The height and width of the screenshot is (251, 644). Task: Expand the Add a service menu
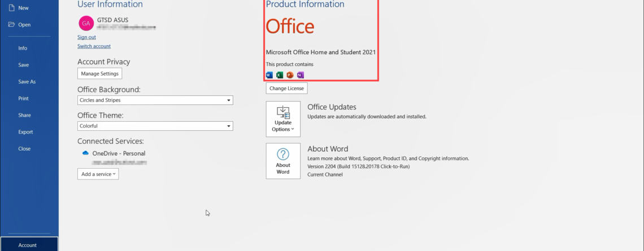click(98, 174)
